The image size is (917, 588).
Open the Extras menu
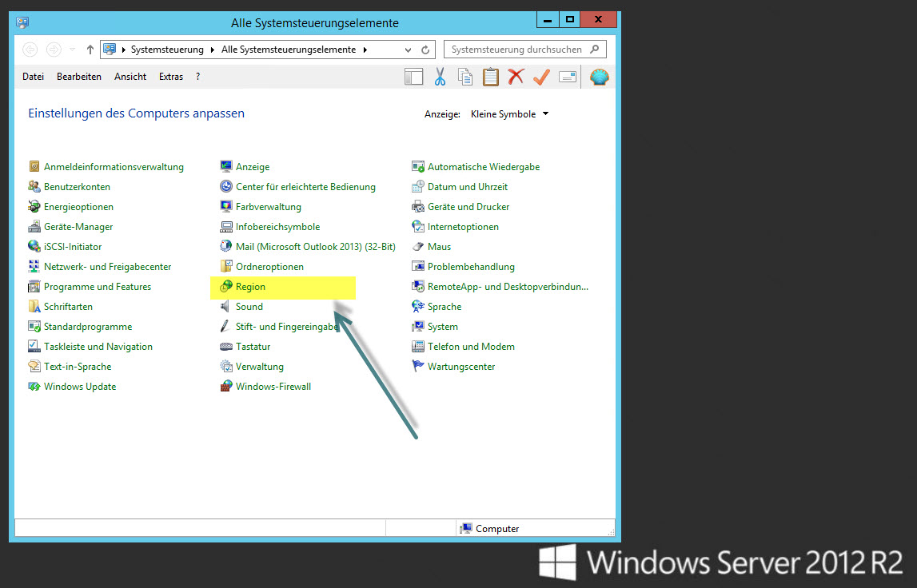pyautogui.click(x=171, y=77)
